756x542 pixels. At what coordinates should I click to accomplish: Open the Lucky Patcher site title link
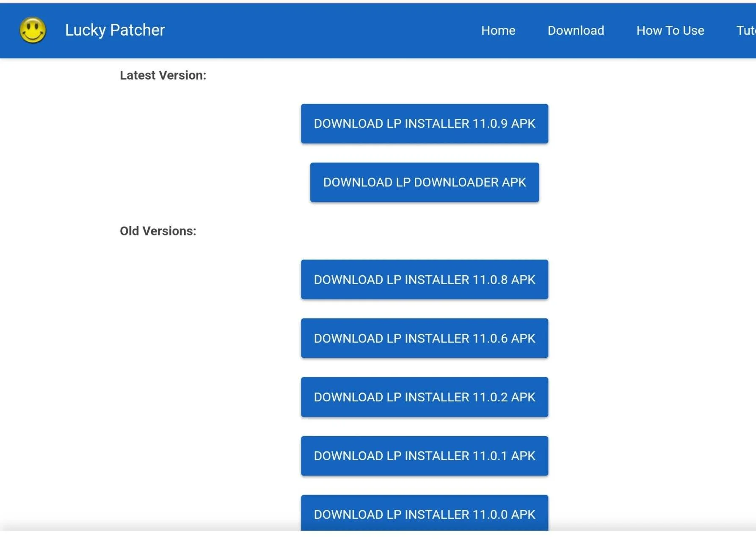pyautogui.click(x=115, y=30)
